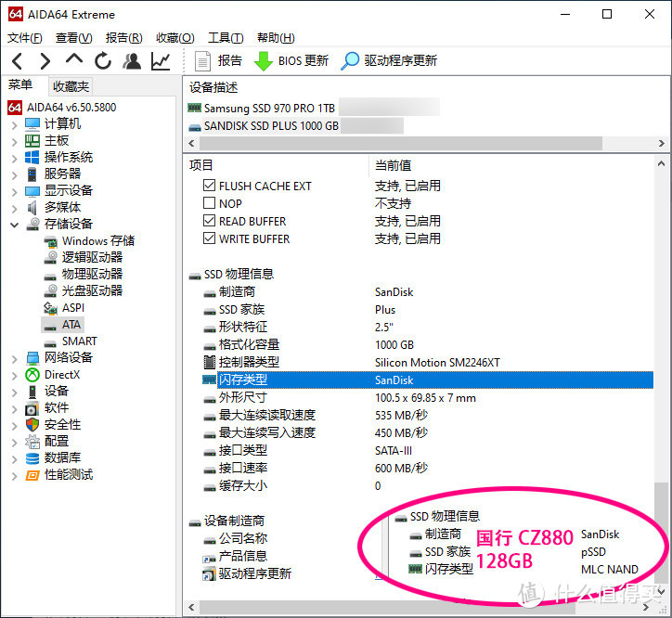Open Windows 存储 under storage
Viewport: 672px width, 618px height.
point(89,241)
